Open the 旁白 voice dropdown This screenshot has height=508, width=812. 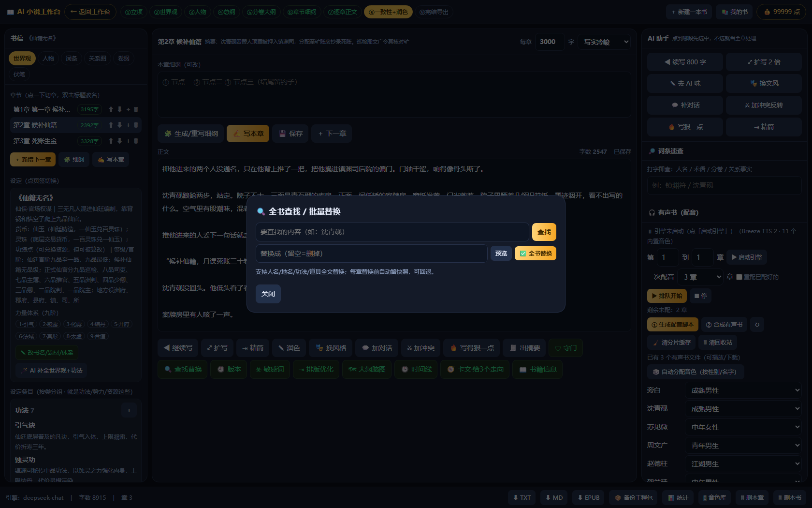coord(743,390)
